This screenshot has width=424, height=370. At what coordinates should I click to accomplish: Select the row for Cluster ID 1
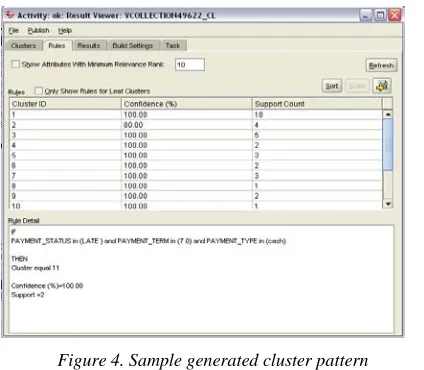[196, 115]
